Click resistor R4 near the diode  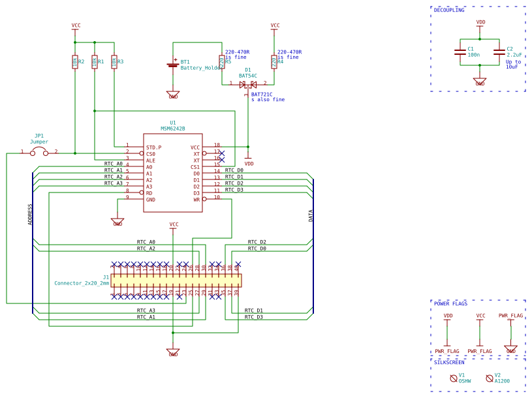(x=274, y=62)
